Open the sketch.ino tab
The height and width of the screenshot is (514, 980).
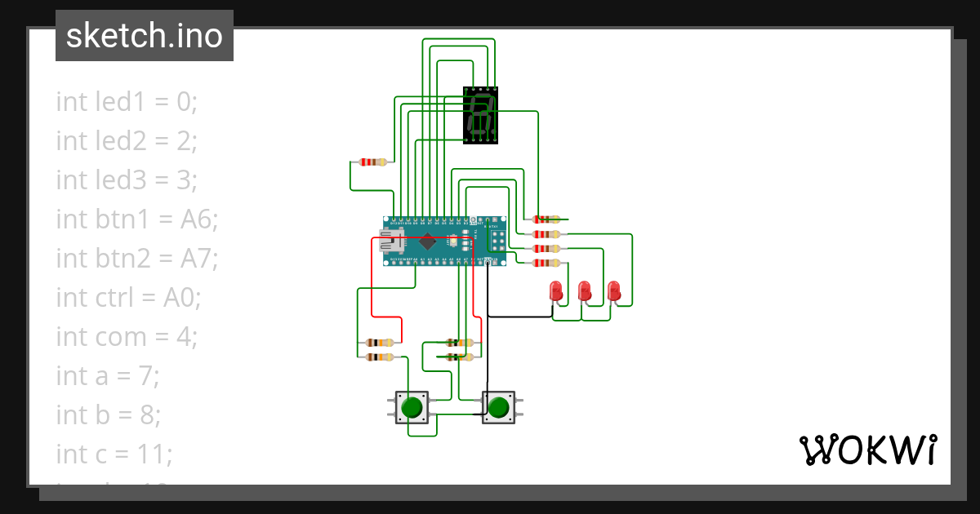144,35
